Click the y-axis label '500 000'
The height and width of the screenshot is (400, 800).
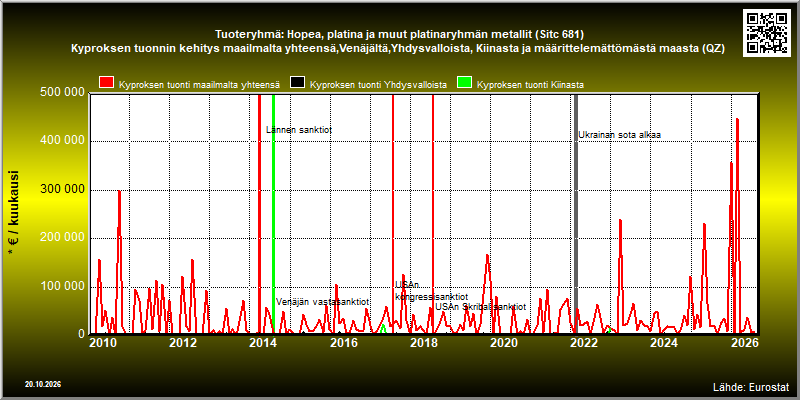62,92
